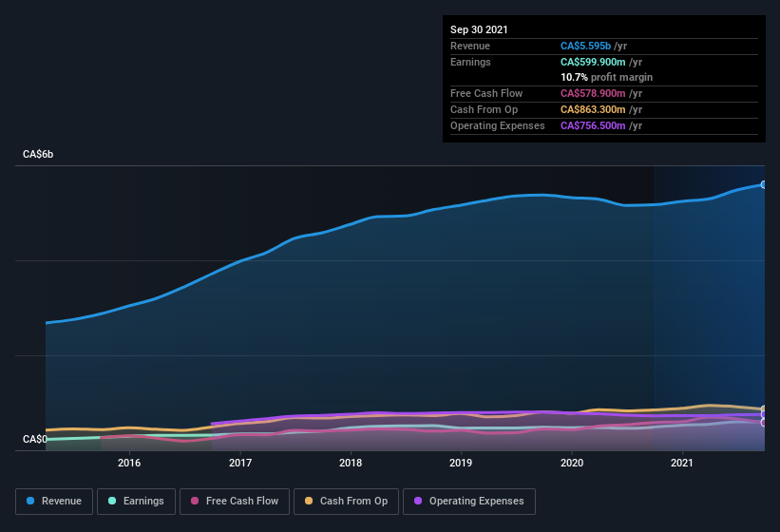
Task: Click the Cash From Op tooltip label
Action: [x=484, y=109]
